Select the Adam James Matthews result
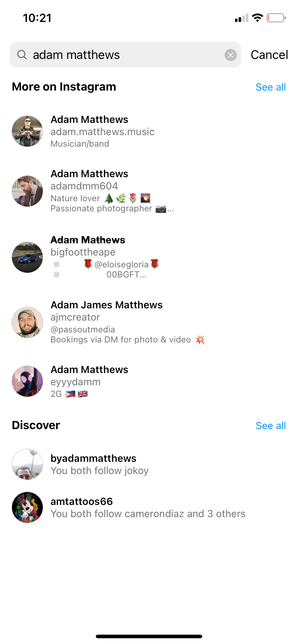 tap(149, 322)
